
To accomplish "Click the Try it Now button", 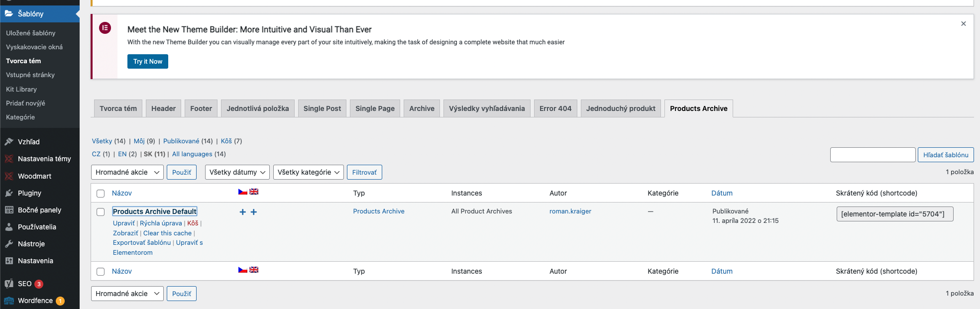I will tap(148, 61).
